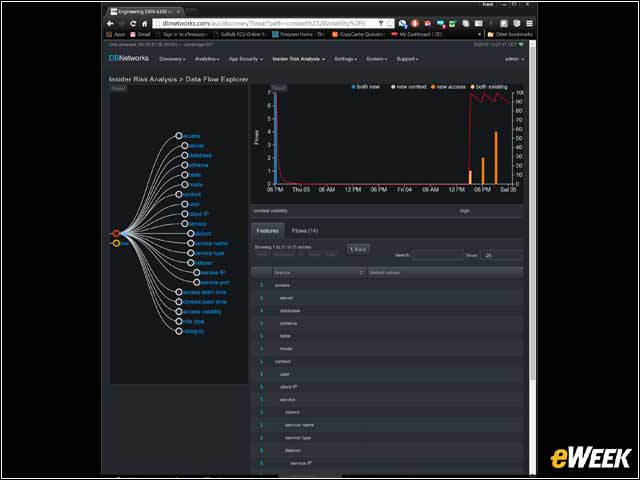Open the CopyCache bookmark

coord(358,35)
